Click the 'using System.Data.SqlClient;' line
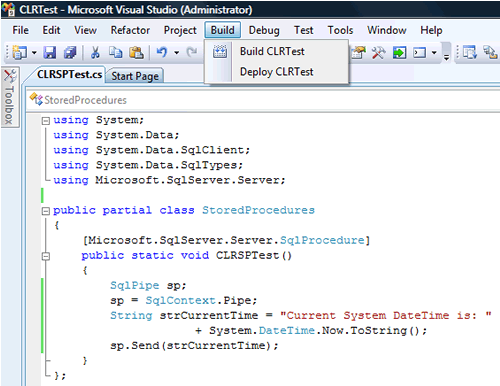The image size is (500, 386). pyautogui.click(x=151, y=150)
